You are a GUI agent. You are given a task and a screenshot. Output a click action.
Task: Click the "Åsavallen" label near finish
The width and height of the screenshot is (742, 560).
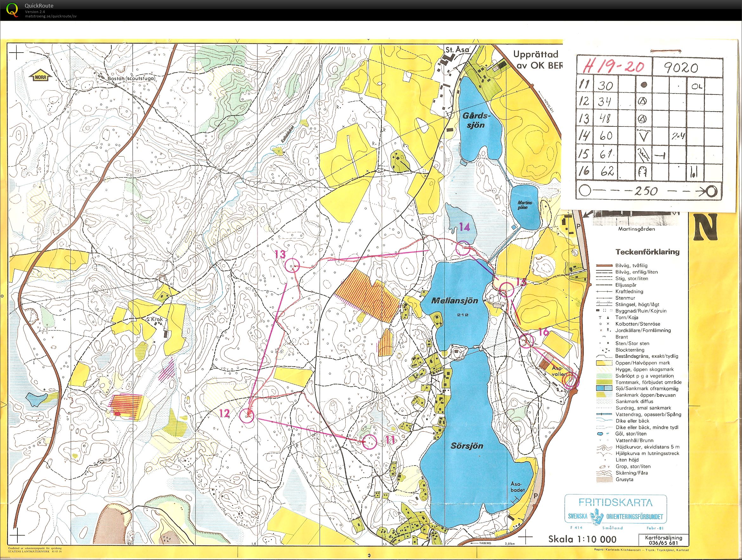point(560,371)
